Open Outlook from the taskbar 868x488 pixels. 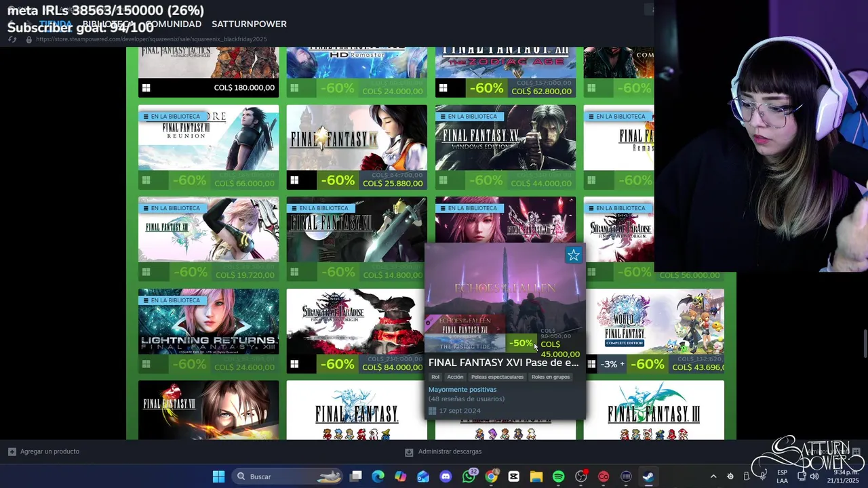coord(423,476)
